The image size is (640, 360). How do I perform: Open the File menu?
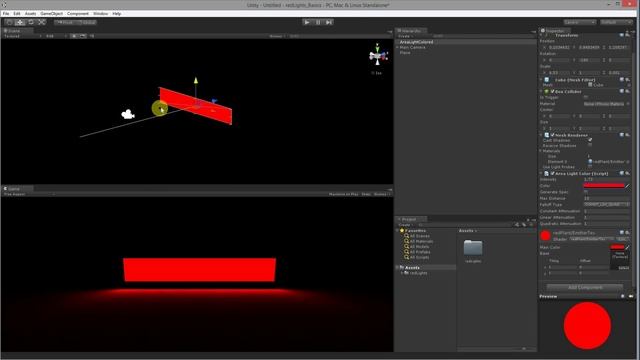[x=6, y=13]
